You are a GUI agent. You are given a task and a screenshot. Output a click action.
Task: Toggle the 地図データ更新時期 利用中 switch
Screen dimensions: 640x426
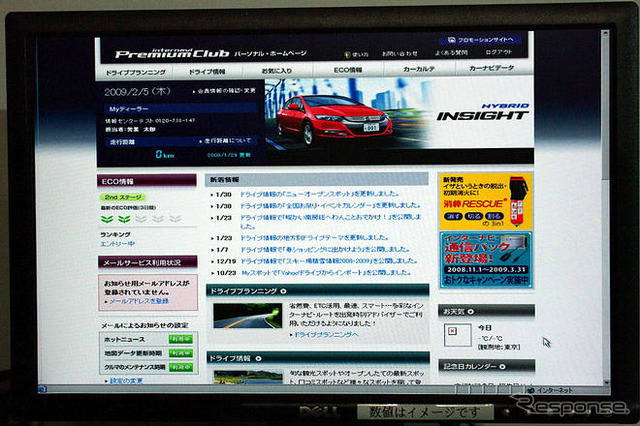(x=181, y=353)
